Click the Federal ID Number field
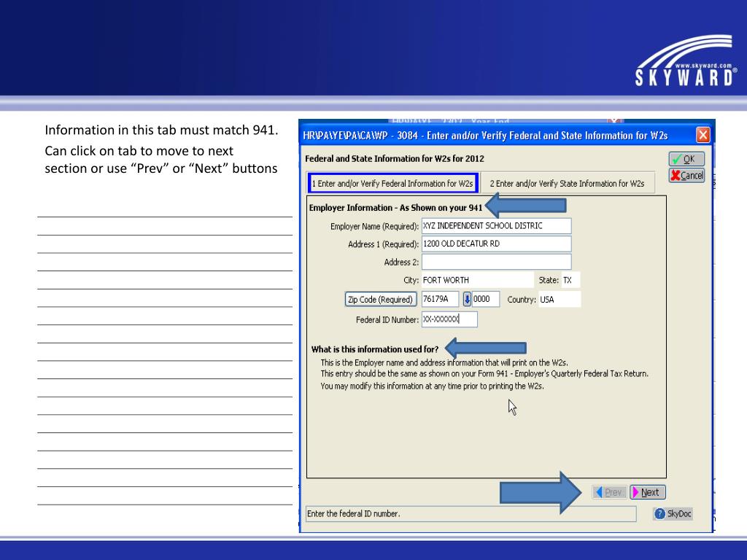This screenshot has height=560, width=747. click(x=449, y=319)
